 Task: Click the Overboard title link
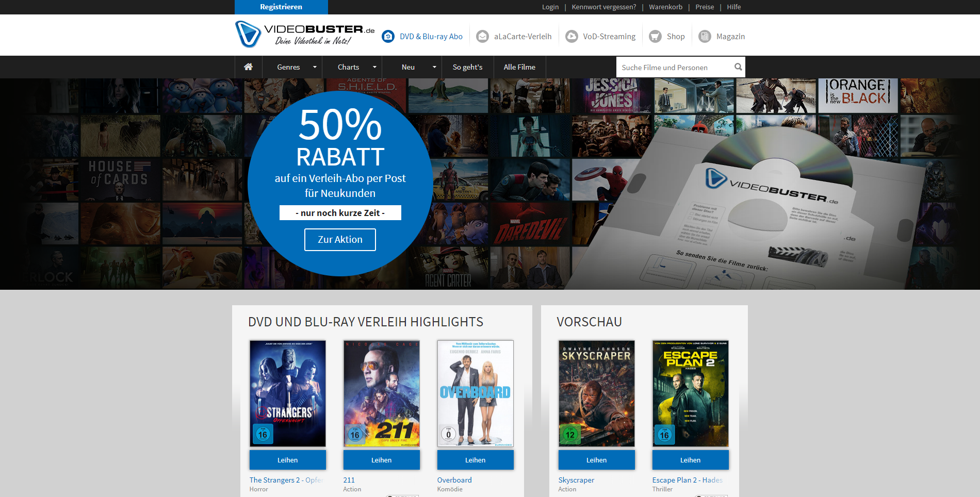(454, 480)
